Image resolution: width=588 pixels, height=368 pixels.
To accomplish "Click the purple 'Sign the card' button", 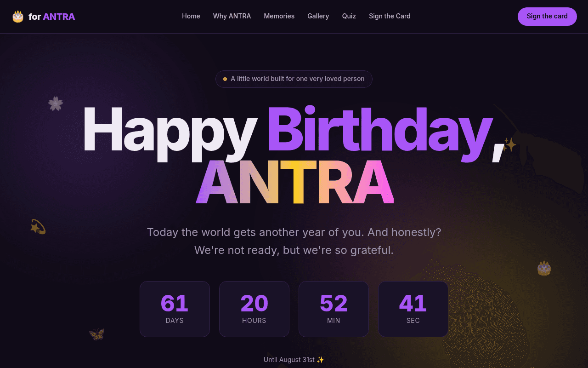I will point(547,17).
